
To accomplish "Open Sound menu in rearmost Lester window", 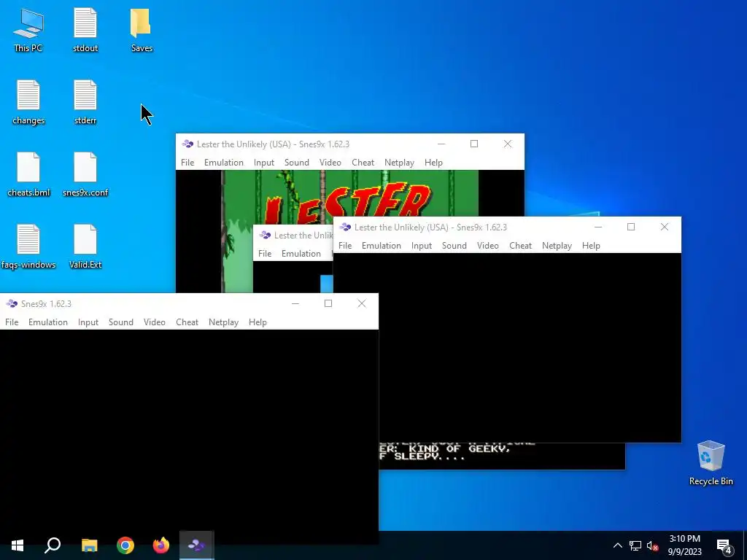I will click(297, 163).
